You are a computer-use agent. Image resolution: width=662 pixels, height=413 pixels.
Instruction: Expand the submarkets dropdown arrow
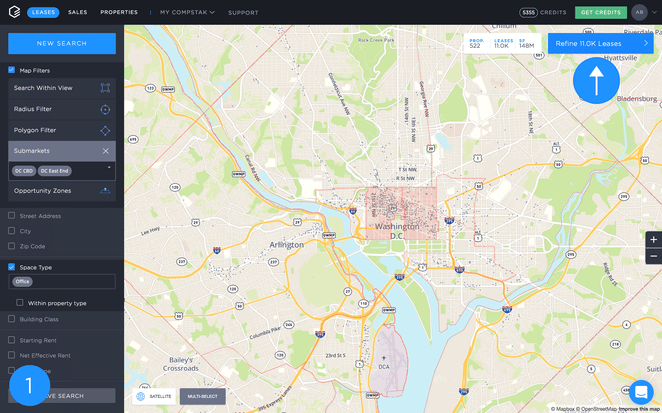109,167
